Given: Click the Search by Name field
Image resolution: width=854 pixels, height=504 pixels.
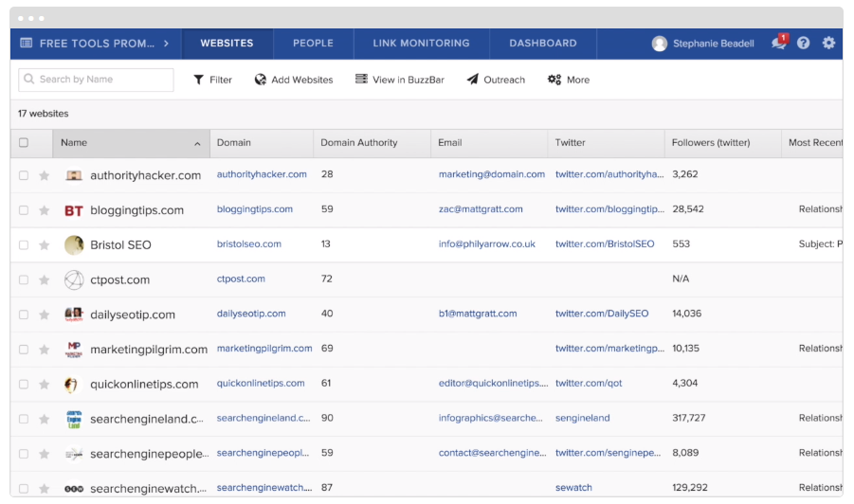Looking at the screenshot, I should coord(96,80).
